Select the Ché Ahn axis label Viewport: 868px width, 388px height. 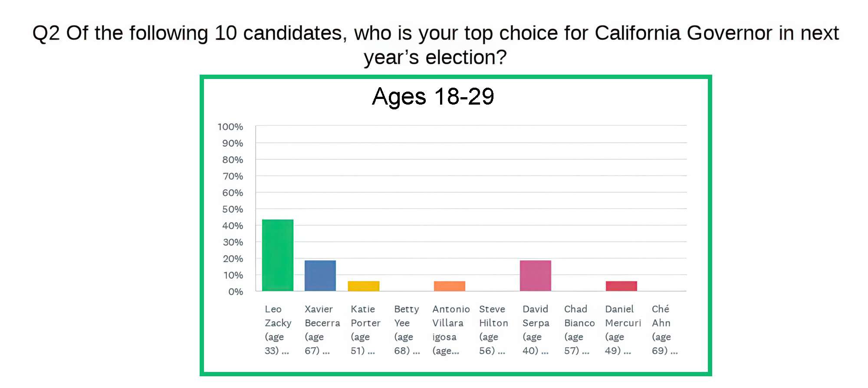664,330
